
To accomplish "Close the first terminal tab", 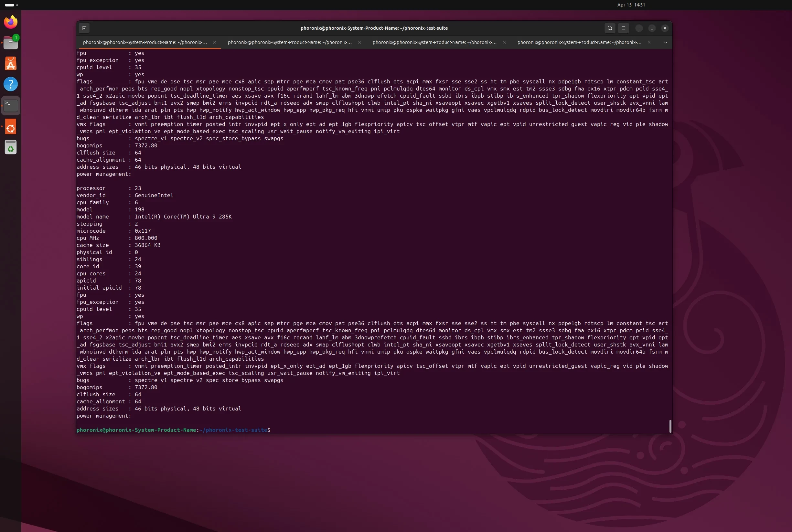I will [214, 42].
